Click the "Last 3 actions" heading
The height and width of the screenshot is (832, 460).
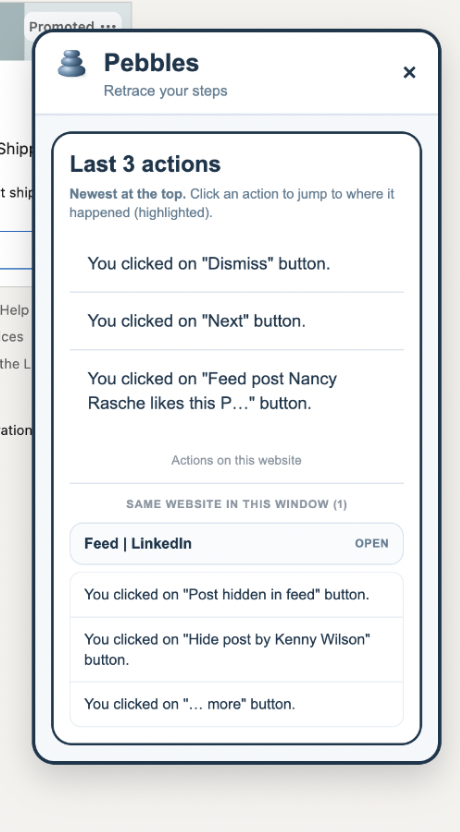pos(145,164)
